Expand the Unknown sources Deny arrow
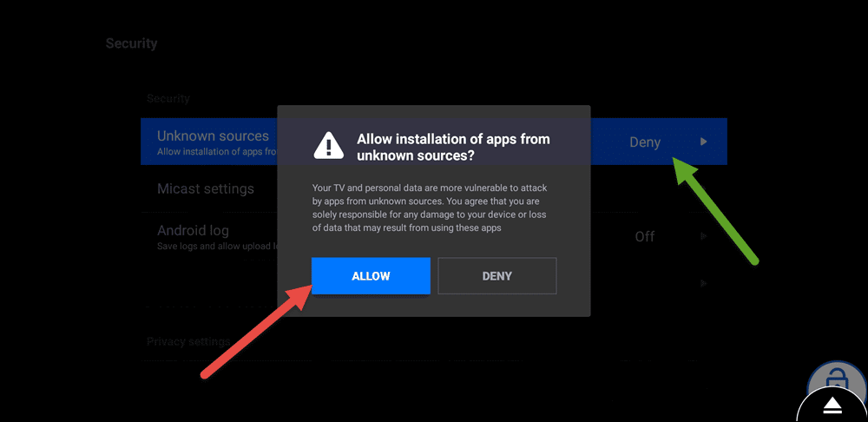 coord(703,142)
